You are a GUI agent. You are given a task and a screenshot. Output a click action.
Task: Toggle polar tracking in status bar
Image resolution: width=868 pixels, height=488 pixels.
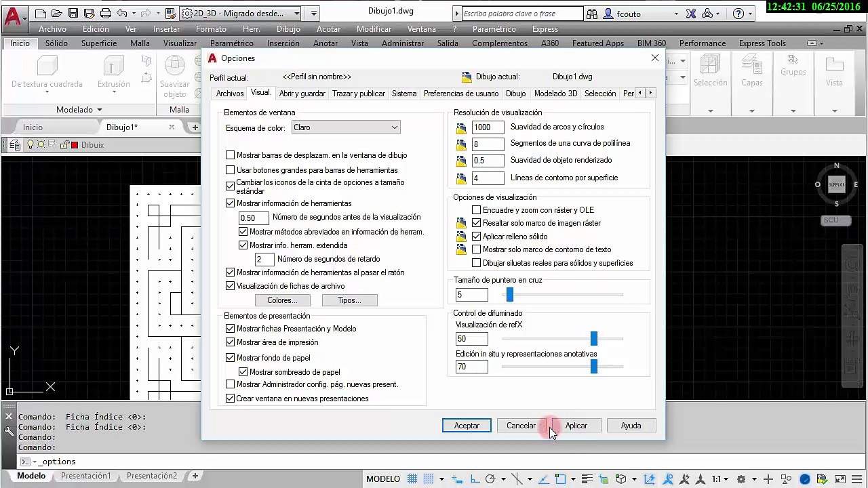tap(490, 479)
